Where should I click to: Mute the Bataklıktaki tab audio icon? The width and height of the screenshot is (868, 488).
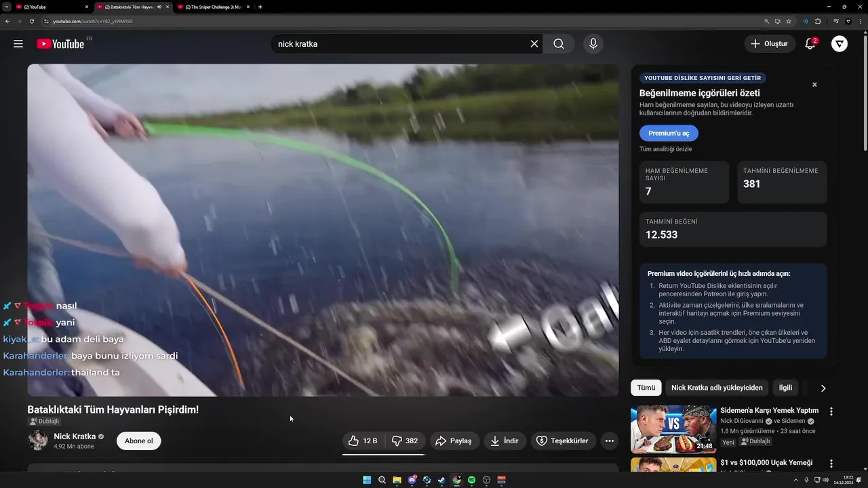coord(159,7)
